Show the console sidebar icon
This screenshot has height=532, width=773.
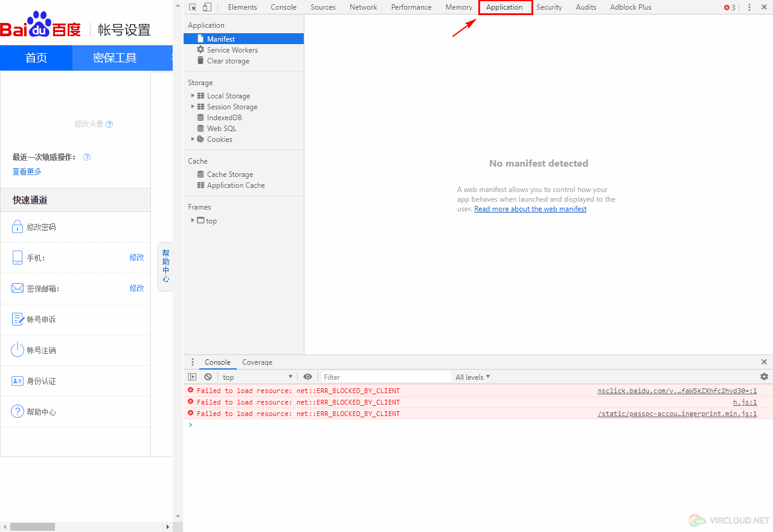[192, 377]
